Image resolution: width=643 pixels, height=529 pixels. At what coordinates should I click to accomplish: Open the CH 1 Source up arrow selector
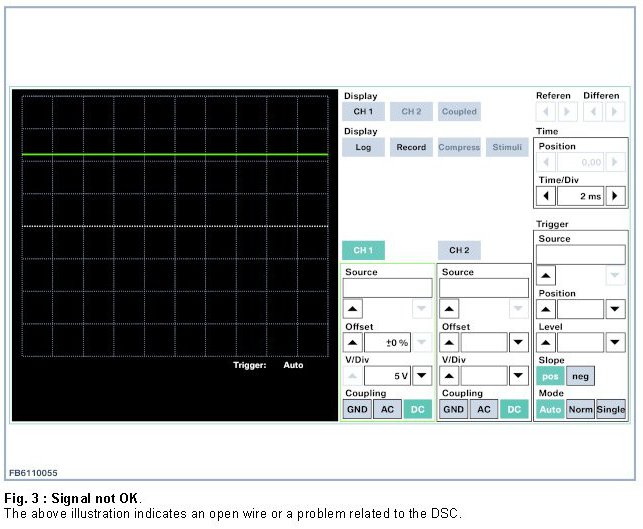[x=353, y=309]
